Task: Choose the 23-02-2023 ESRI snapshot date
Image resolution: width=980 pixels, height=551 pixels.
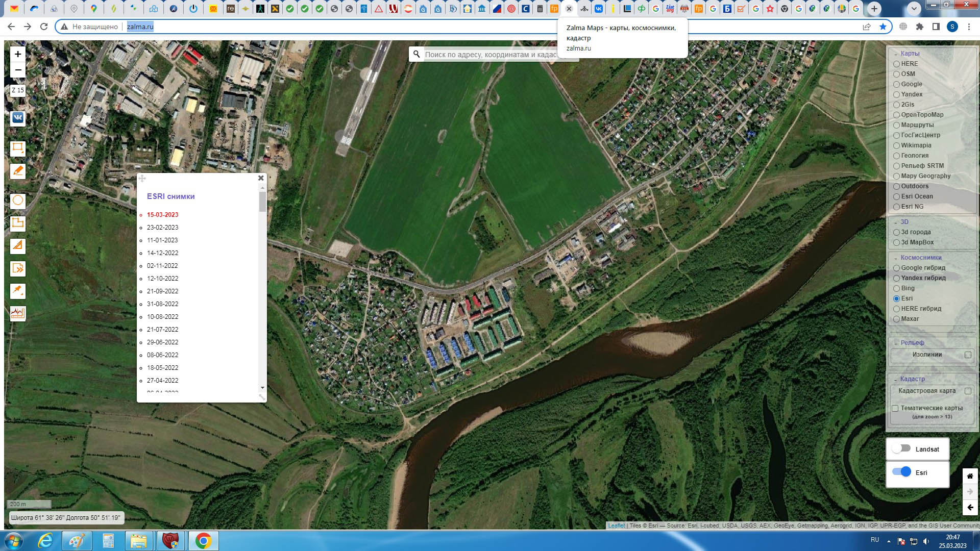Action: pyautogui.click(x=162, y=228)
